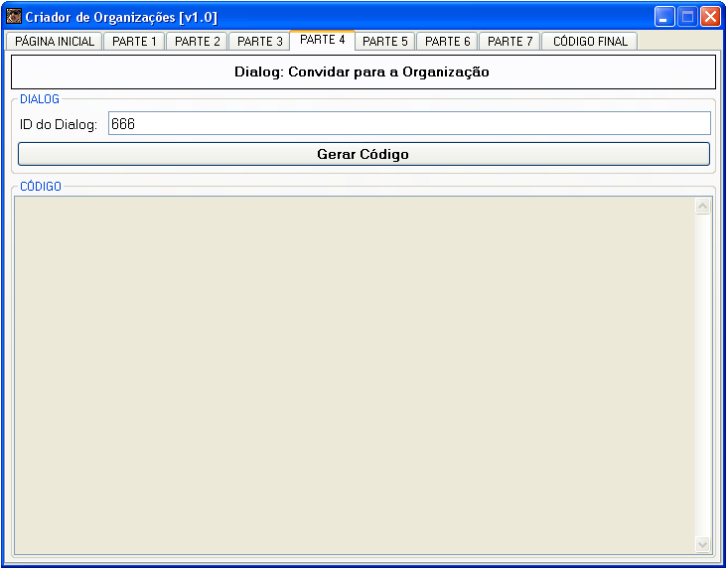Click the code area scroll up arrow
The image size is (728, 570).
(703, 206)
